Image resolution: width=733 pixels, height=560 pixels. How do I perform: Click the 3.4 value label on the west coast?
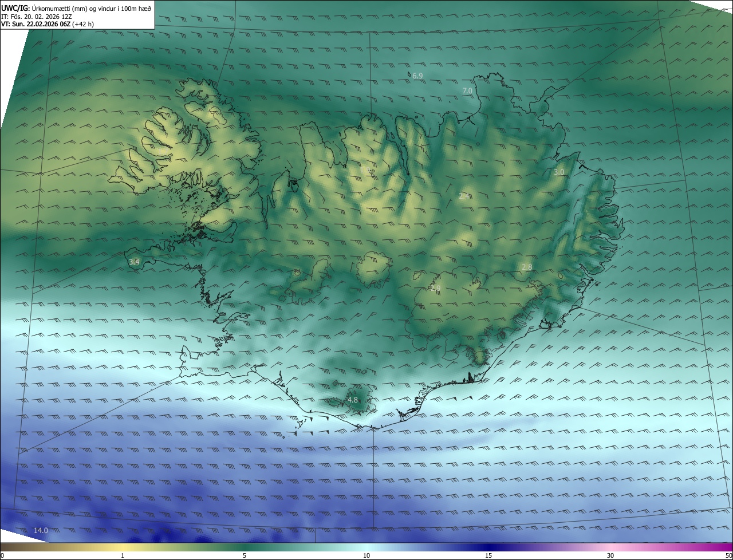(135, 262)
